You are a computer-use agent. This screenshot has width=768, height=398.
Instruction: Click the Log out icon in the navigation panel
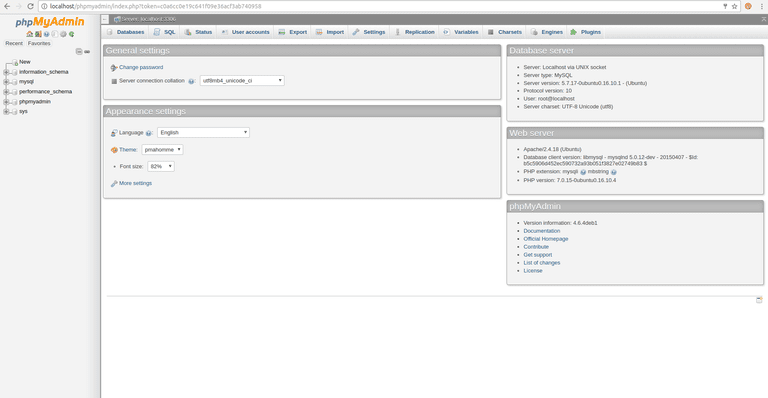pos(38,34)
